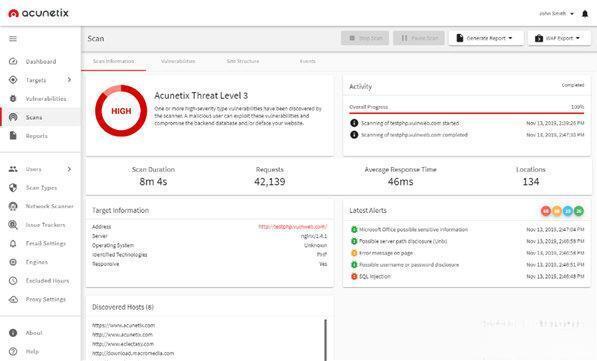
Task: Open the Error message on page alert
Action: tap(386, 253)
